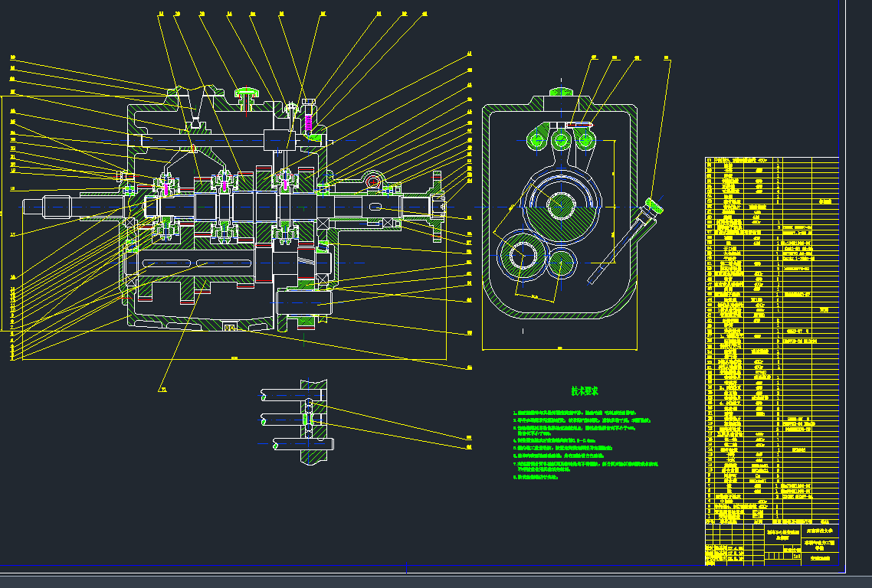
Task: Select the middle shift rail circle in end view
Action: tap(561, 139)
